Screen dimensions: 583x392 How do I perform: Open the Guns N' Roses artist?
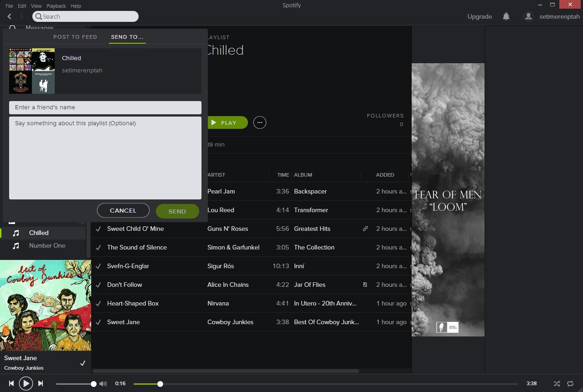click(227, 229)
